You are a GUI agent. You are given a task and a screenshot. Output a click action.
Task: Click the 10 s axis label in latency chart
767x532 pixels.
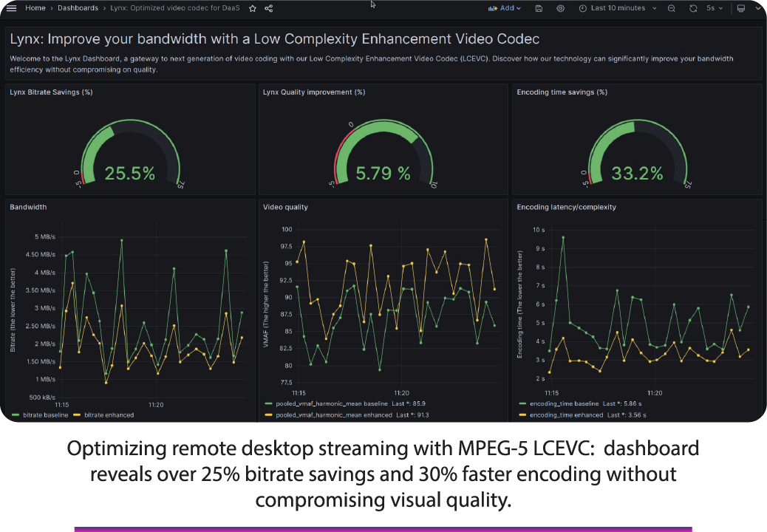539,230
